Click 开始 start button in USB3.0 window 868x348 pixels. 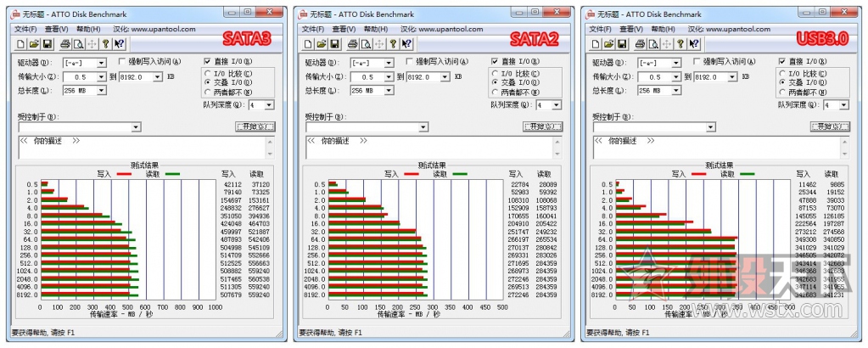point(829,127)
